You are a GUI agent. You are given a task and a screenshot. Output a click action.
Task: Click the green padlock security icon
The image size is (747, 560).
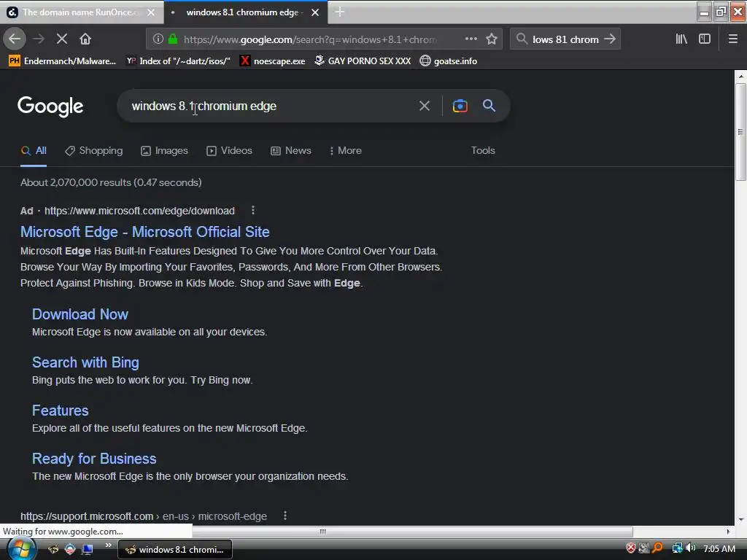(173, 39)
